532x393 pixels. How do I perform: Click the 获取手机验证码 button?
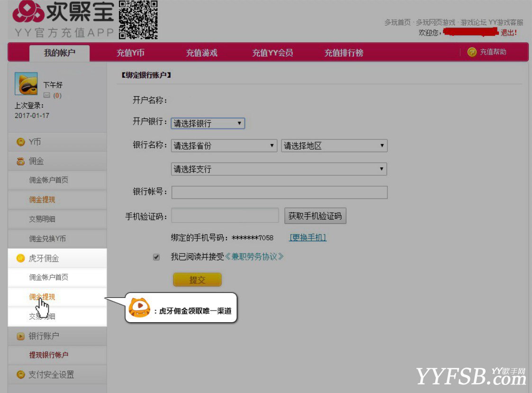coord(315,216)
